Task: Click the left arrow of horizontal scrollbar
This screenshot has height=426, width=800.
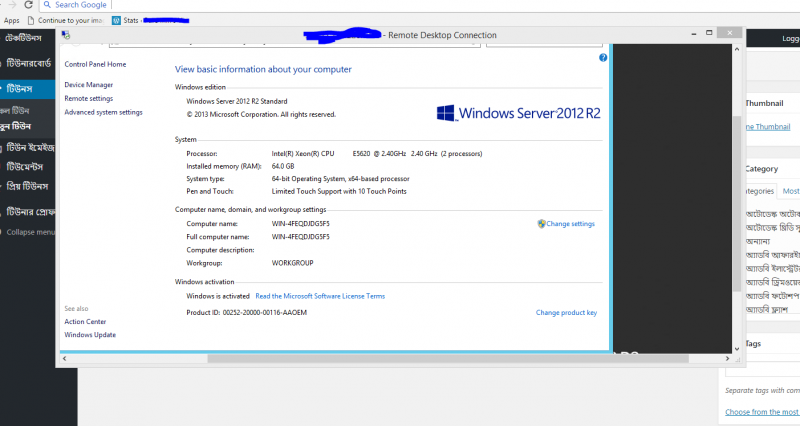Action: 64,359
